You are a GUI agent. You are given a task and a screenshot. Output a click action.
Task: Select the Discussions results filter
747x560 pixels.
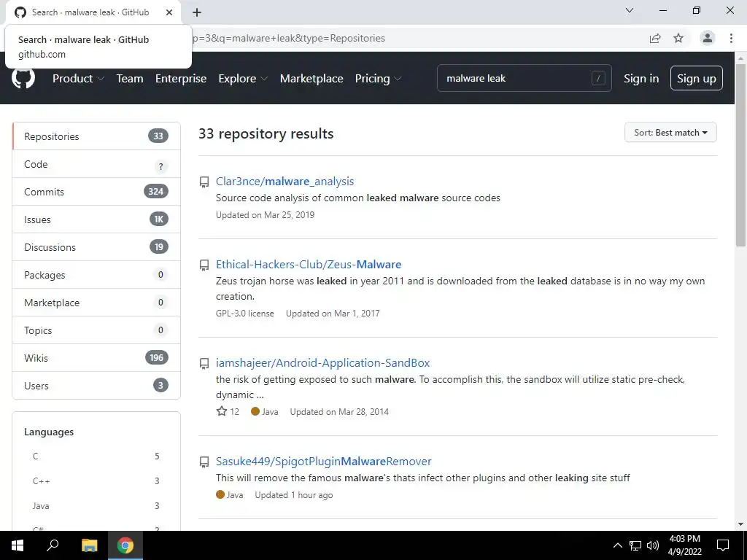[96, 246]
